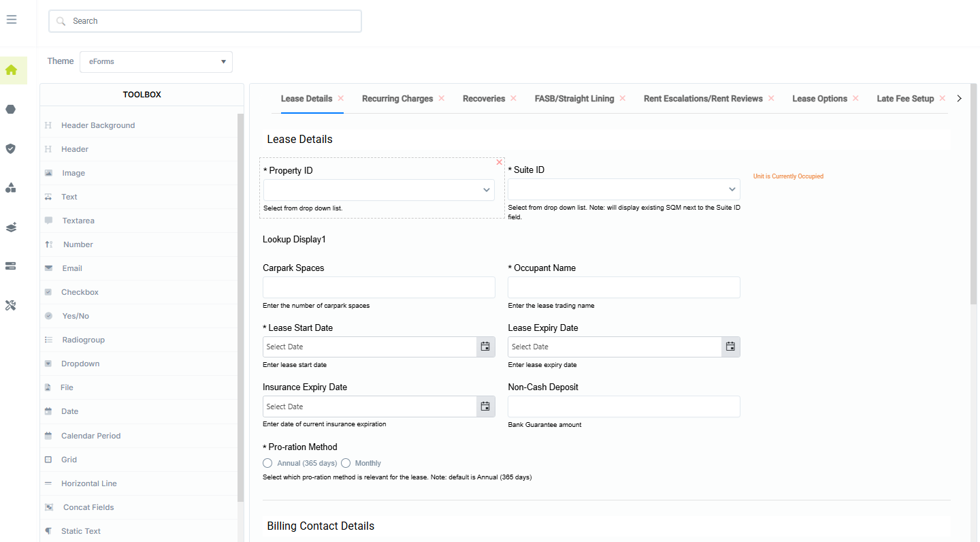Click the hexagon icon in the sidebar
Viewport: 980px width, 542px height.
coord(10,109)
